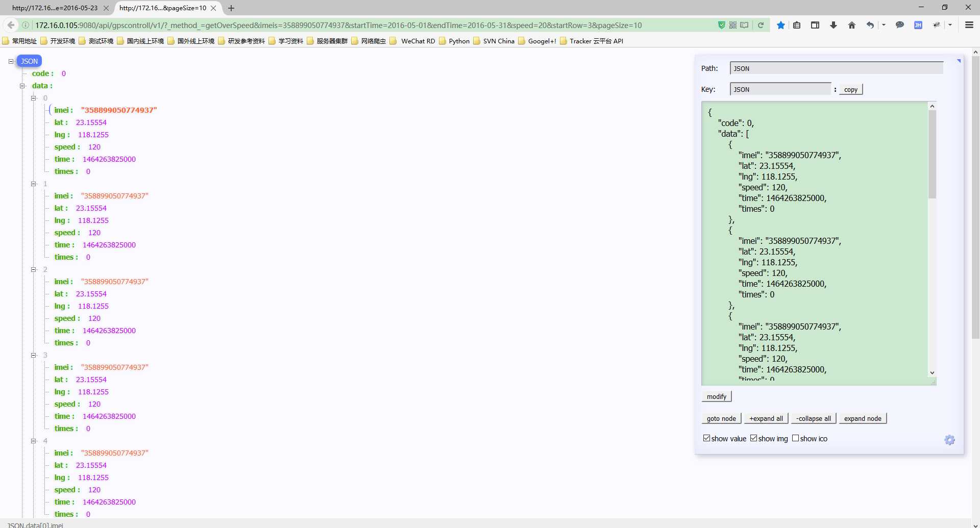Click the speed value 120 of item 2
Viewport: 980px width, 528px height.
[x=94, y=318]
